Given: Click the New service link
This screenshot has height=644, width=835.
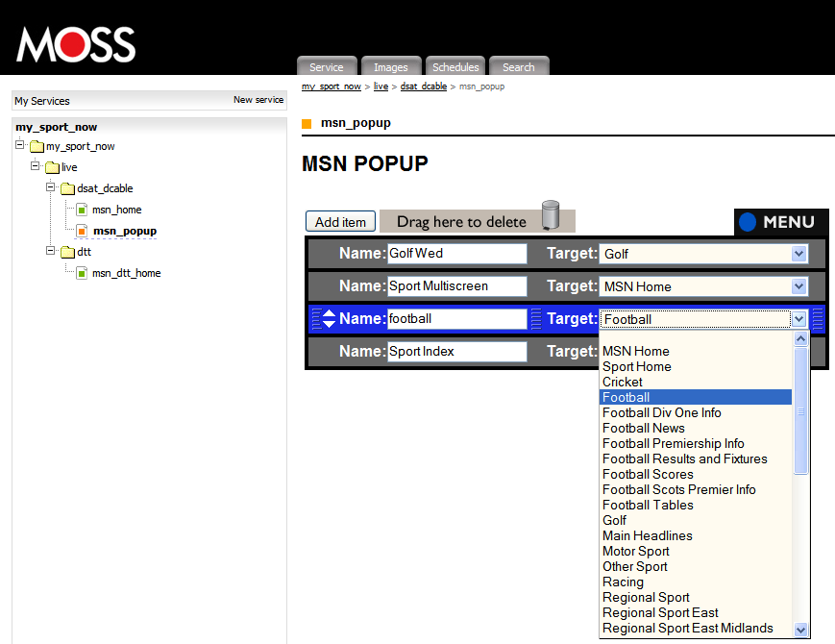Looking at the screenshot, I should pos(258,100).
